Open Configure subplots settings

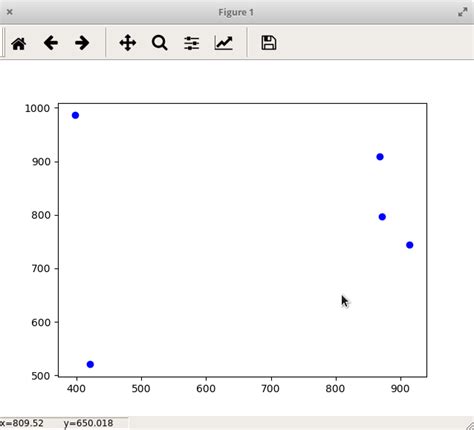coord(192,43)
